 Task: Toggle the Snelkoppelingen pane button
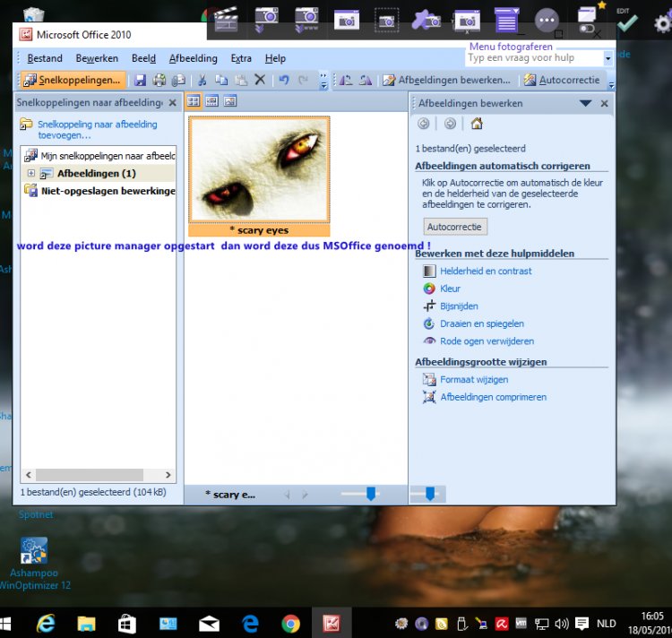click(x=71, y=80)
